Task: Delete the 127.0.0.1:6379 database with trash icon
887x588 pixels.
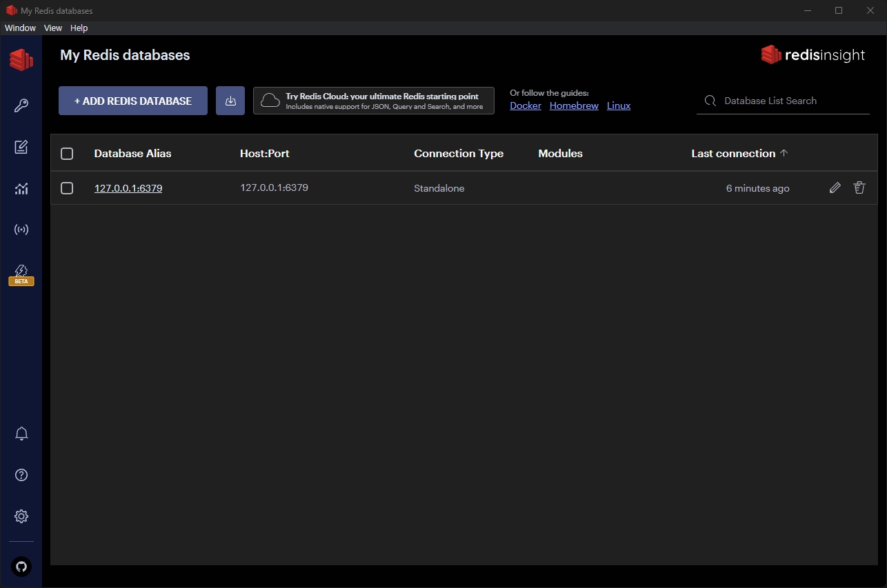Action: tap(859, 187)
